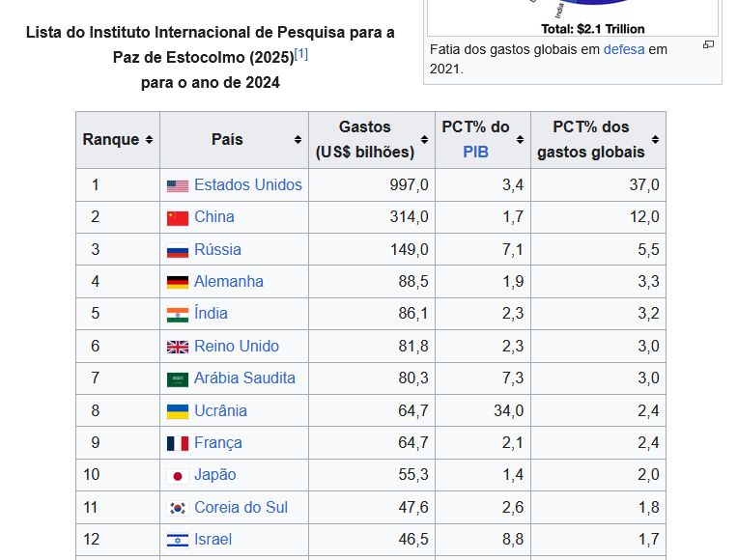Click the China flag icon
This screenshot has height=560, width=738.
(x=178, y=217)
